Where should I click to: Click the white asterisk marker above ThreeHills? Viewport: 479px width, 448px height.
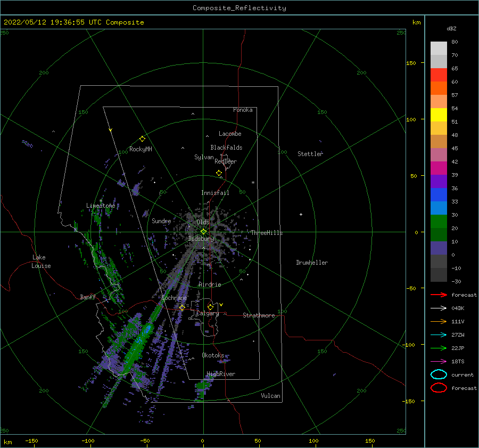(253, 183)
